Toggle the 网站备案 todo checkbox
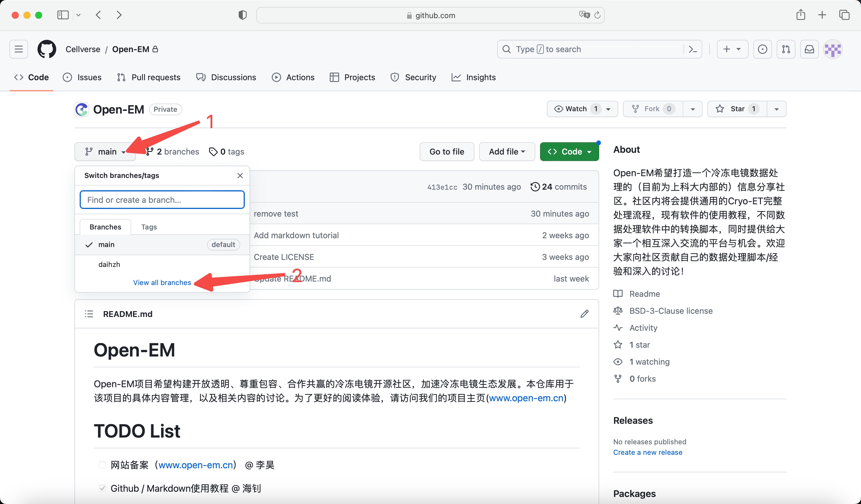The height and width of the screenshot is (504, 861). pyautogui.click(x=102, y=465)
